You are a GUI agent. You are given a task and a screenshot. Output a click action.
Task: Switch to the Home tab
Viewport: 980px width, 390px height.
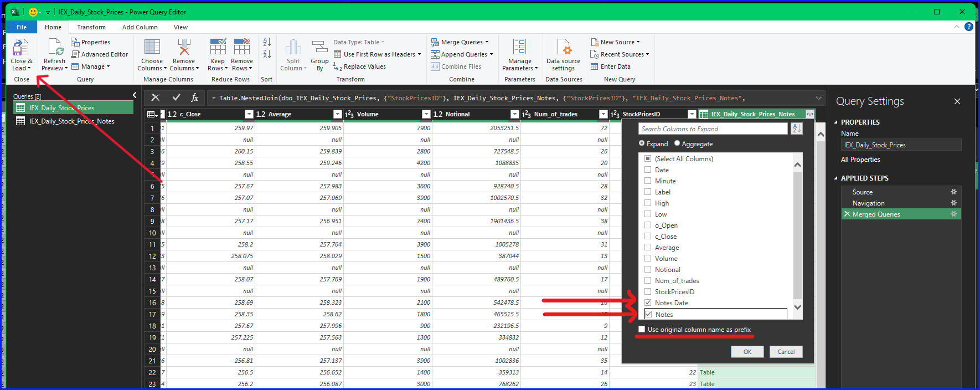coord(53,27)
